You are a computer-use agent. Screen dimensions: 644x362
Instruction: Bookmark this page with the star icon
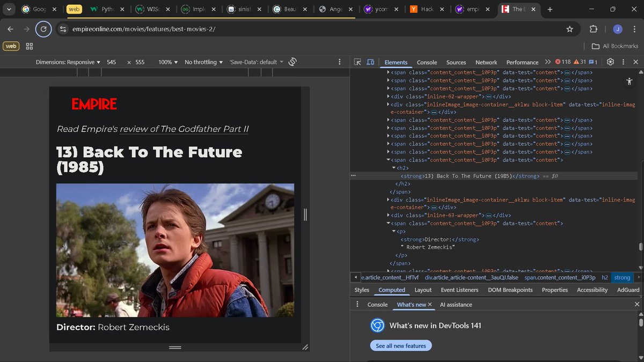[569, 29]
